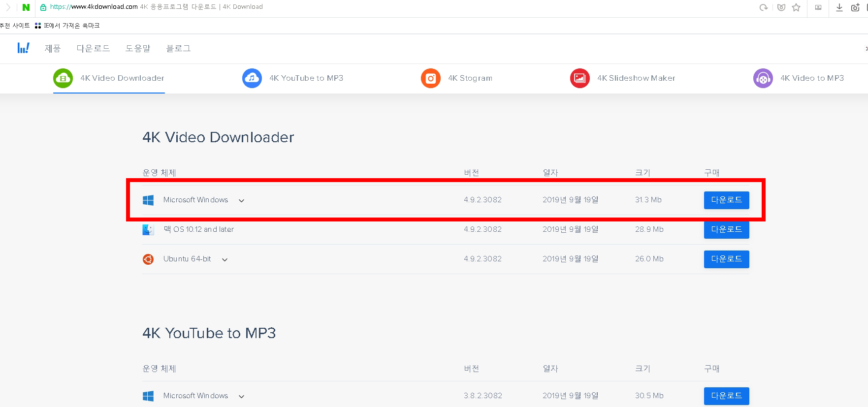Click the Naver N icon in address bar

point(26,7)
